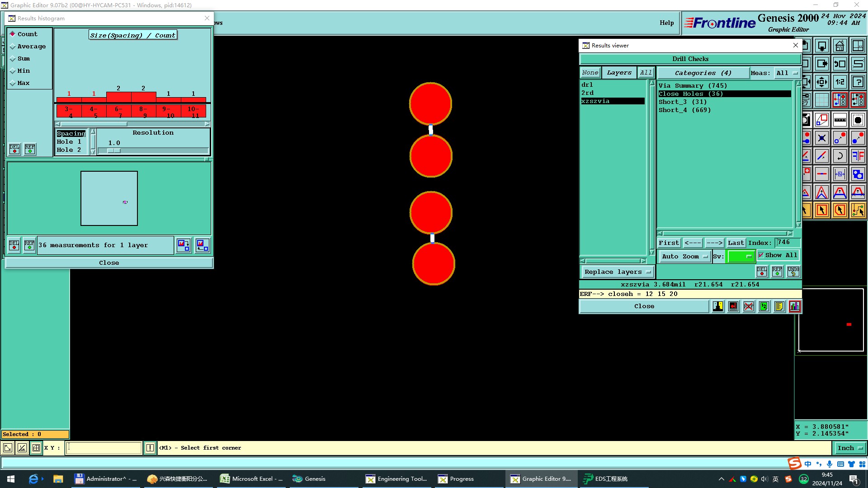Screen dimensions: 868x488
Task: Click the Last button in Results viewer
Action: (736, 243)
